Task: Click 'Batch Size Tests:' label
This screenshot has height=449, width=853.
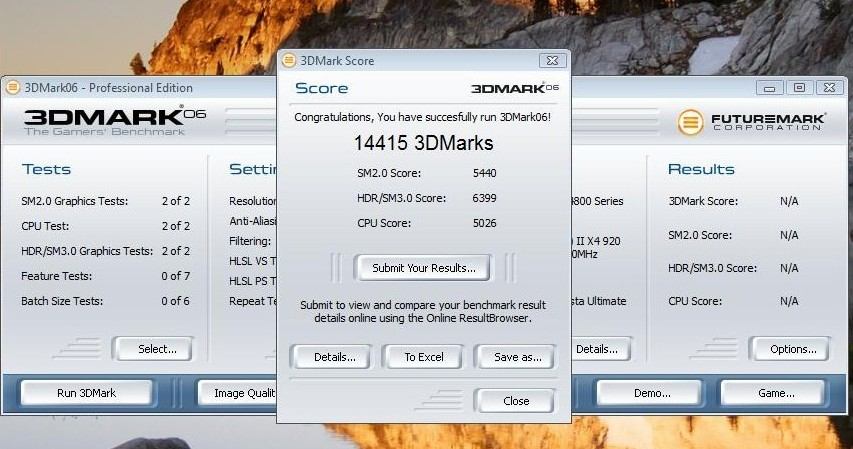Action: click(62, 301)
